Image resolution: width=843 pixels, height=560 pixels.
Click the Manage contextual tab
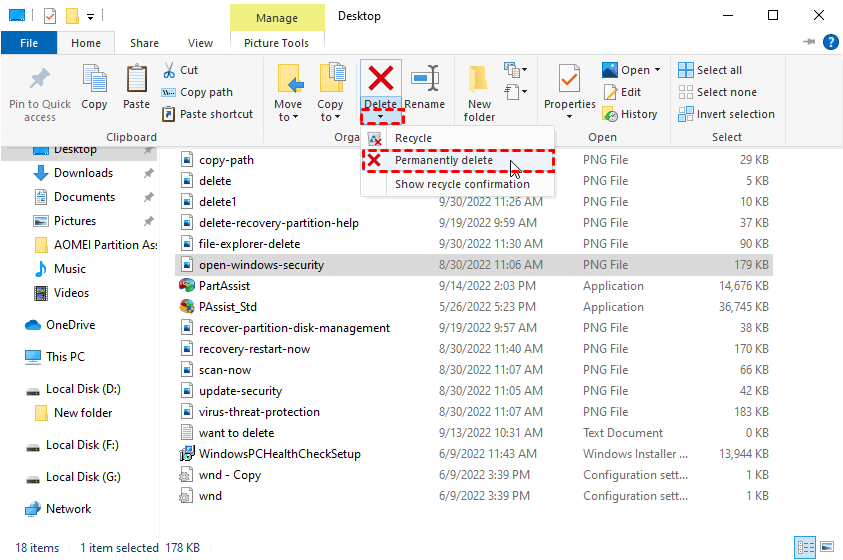pyautogui.click(x=277, y=18)
